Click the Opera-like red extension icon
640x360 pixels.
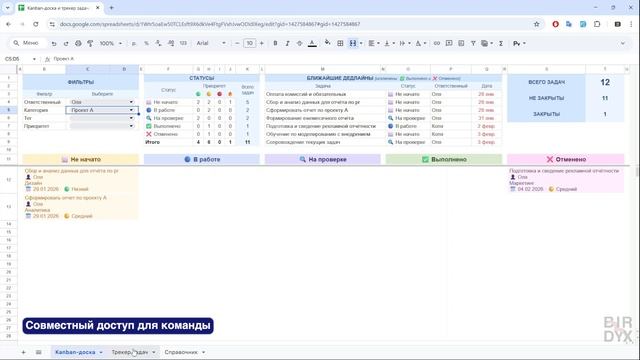pyautogui.click(x=556, y=24)
